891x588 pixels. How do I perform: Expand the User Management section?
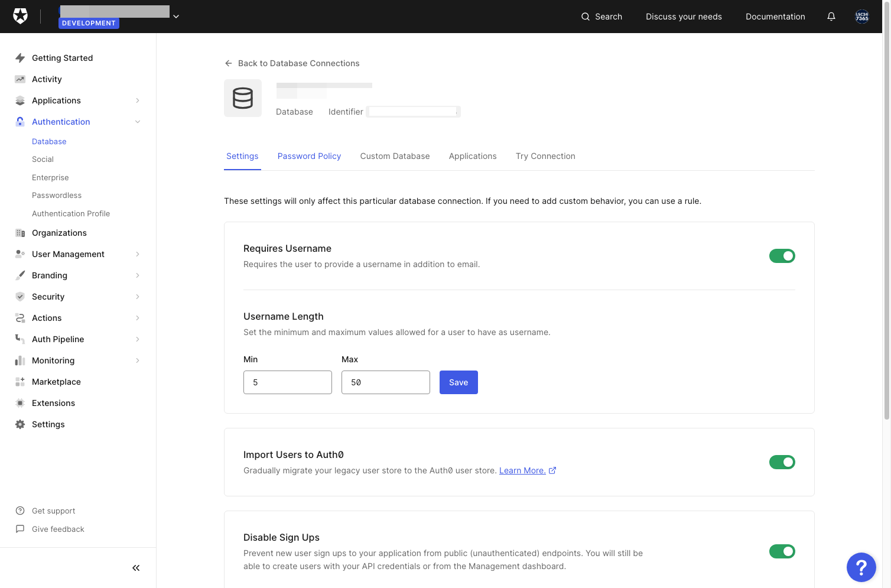(x=138, y=254)
